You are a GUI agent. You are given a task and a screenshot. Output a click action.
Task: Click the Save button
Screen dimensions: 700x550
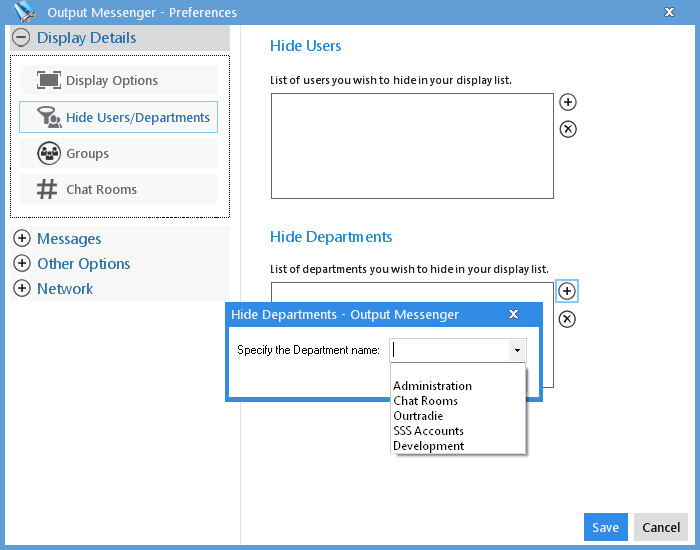tap(605, 527)
